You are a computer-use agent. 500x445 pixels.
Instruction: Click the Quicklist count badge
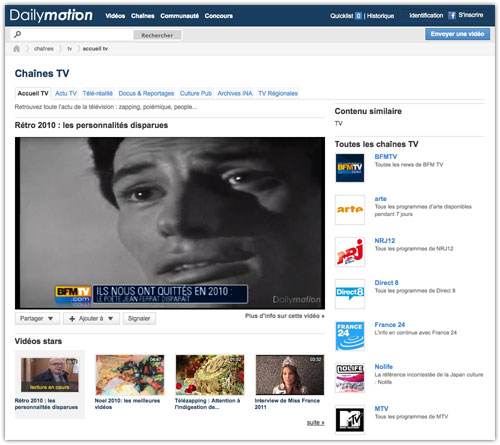tap(358, 16)
